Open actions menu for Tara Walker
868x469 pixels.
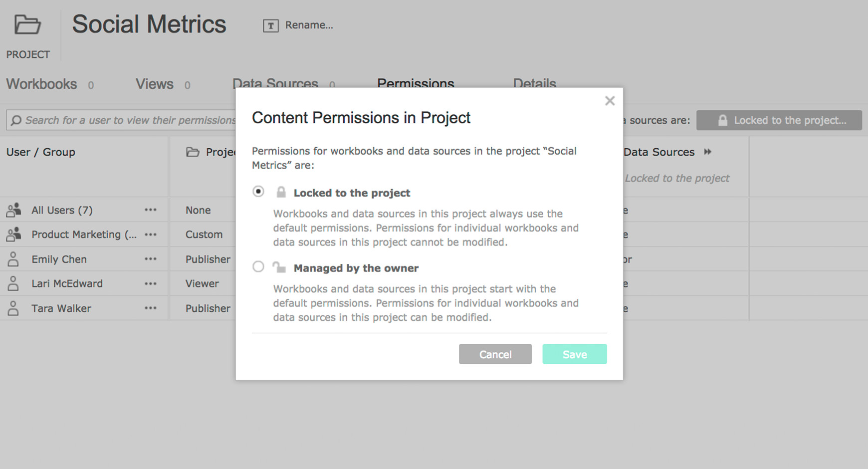(151, 308)
